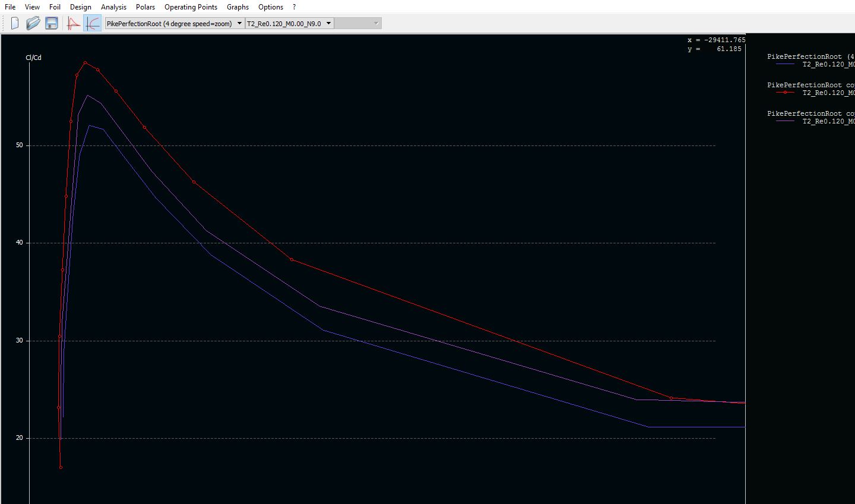Open the Foil menu
Image resolution: width=855 pixels, height=504 pixels.
(55, 7)
